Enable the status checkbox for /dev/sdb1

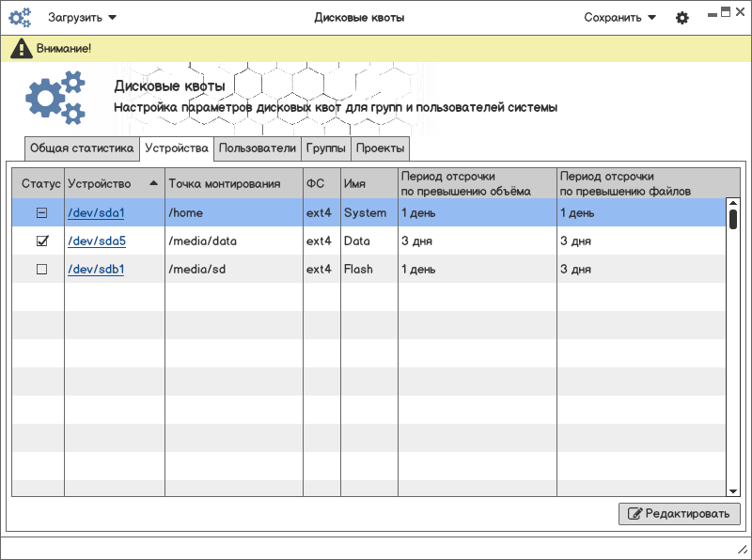41,270
